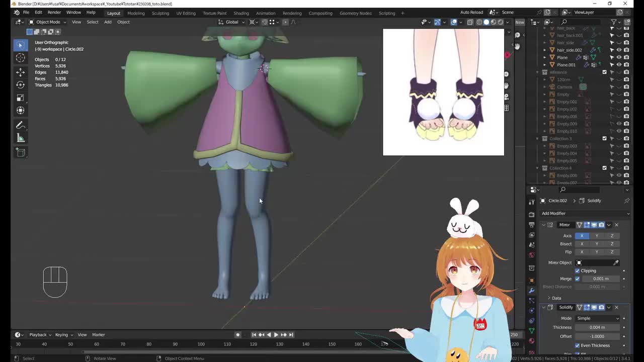
Task: Click the New button in image editor
Action: [520, 22]
